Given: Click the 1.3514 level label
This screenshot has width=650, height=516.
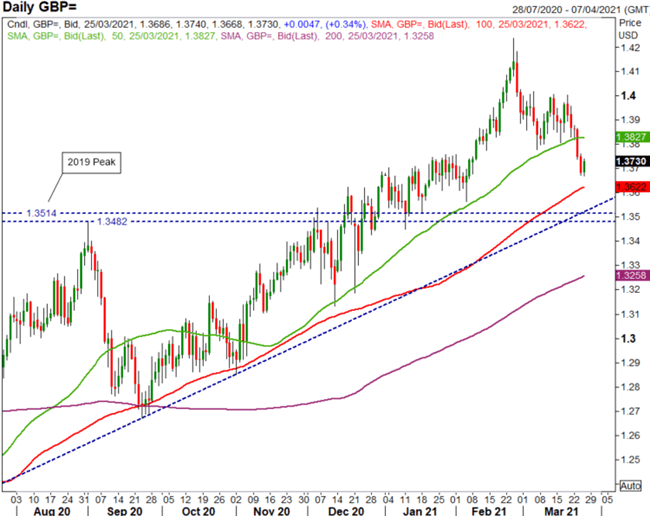Looking at the screenshot, I should 41,213.
